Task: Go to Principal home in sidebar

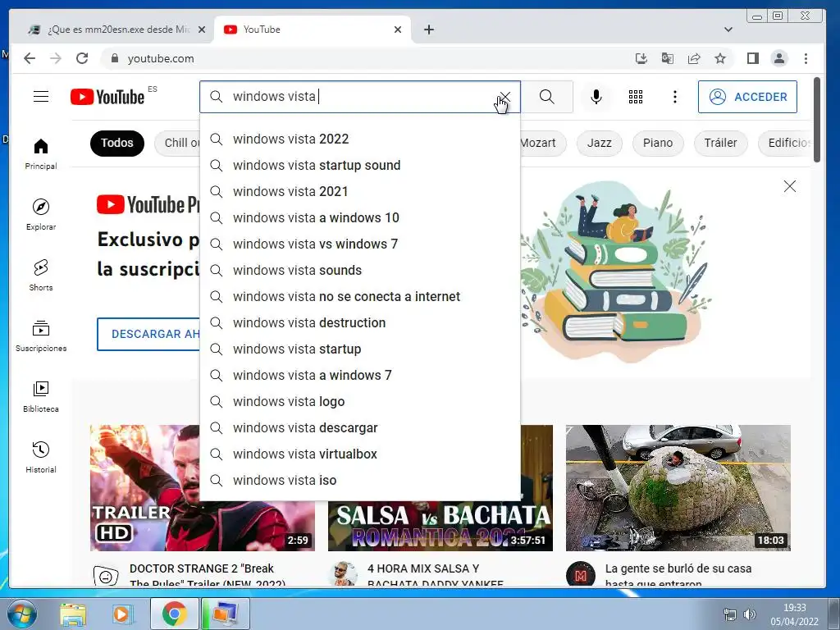Action: 41,154
